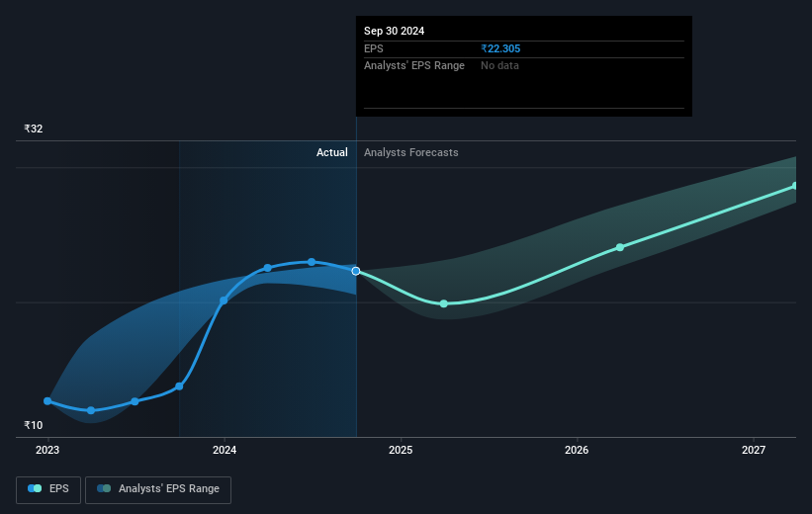Click the ₹10 y-axis label

34,425
